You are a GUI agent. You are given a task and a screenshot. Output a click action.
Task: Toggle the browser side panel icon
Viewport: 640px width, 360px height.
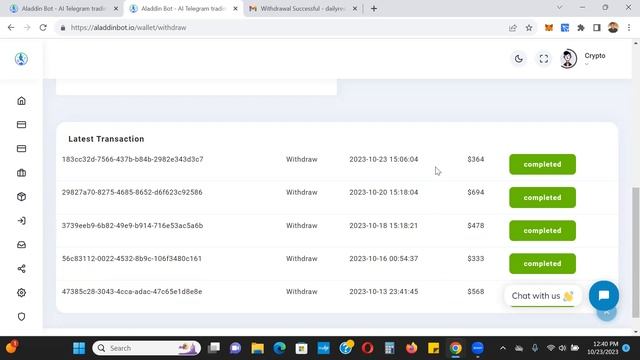597,27
